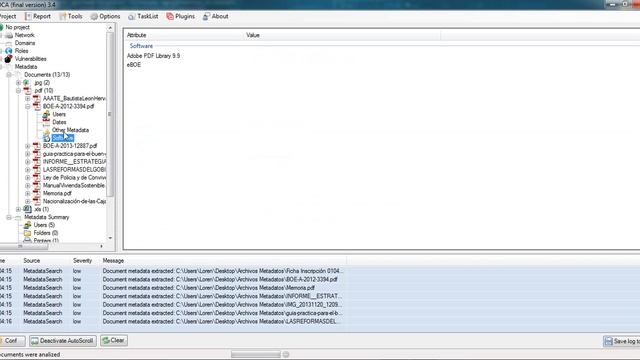Click Deactivate AutoScroll button
The width and height of the screenshot is (640, 360).
point(63,340)
